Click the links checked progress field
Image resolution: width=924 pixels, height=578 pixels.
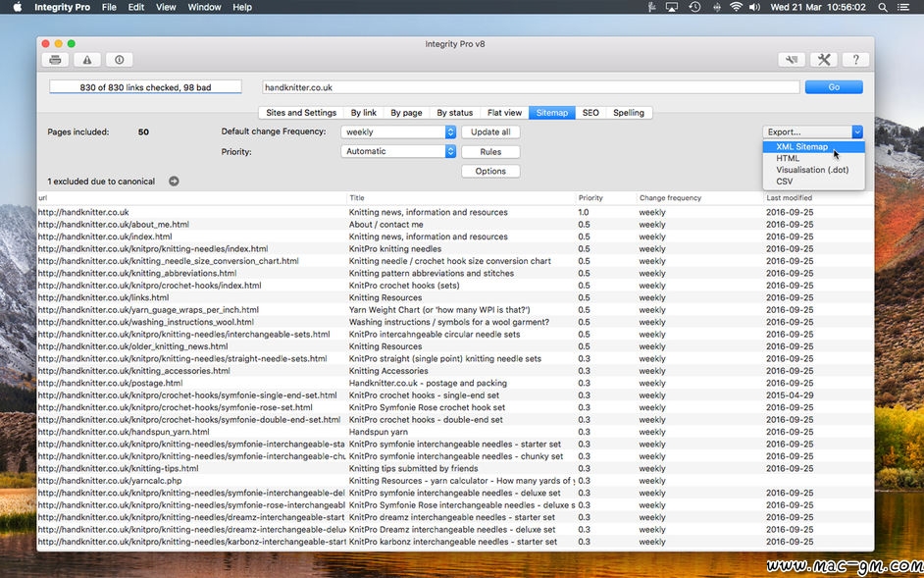[145, 87]
